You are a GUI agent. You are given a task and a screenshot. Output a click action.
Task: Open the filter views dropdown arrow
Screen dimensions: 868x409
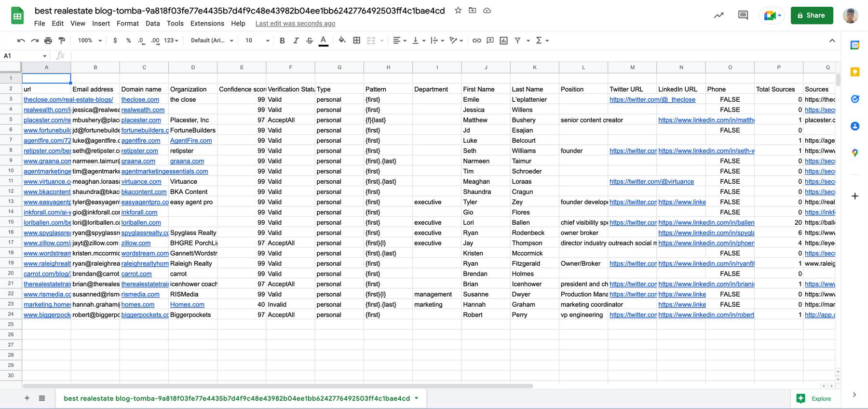[x=528, y=41]
